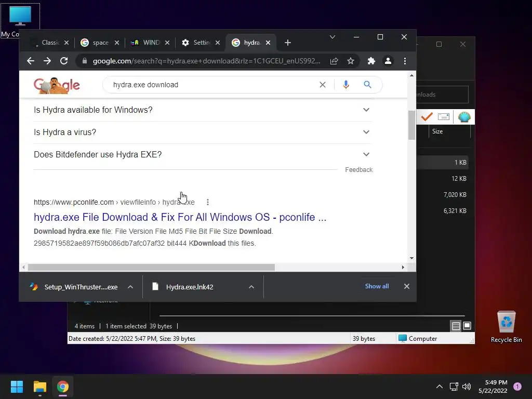Open the Windows Start button
Image resolution: width=532 pixels, height=399 pixels.
17,387
